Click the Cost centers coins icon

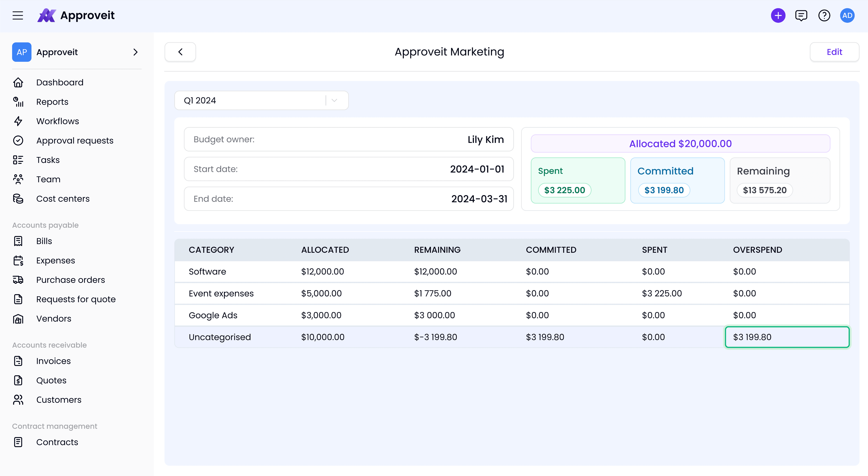pos(18,198)
